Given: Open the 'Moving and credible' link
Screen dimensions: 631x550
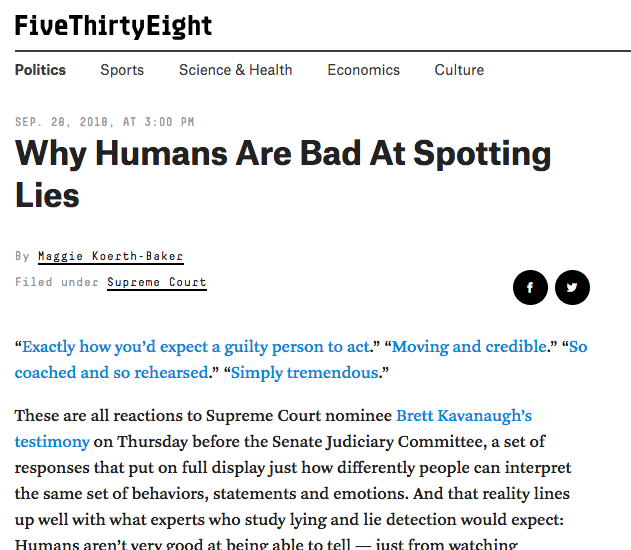Looking at the screenshot, I should pos(470,346).
